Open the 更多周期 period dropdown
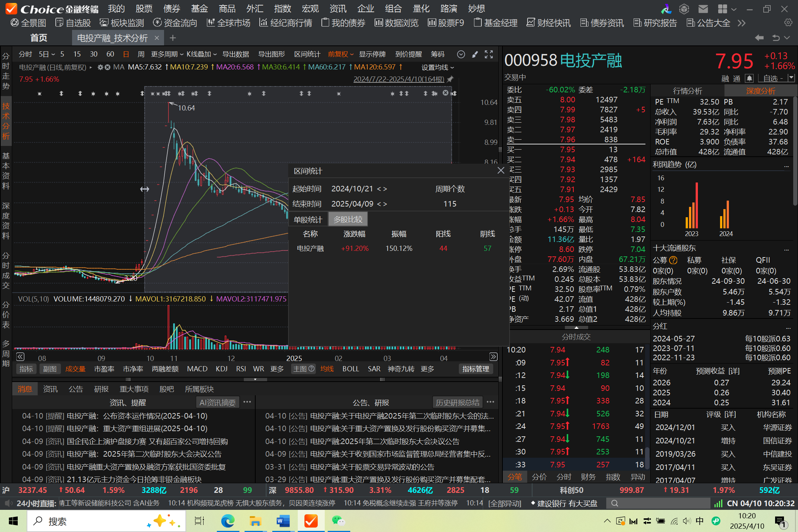798x532 pixels. [167, 54]
